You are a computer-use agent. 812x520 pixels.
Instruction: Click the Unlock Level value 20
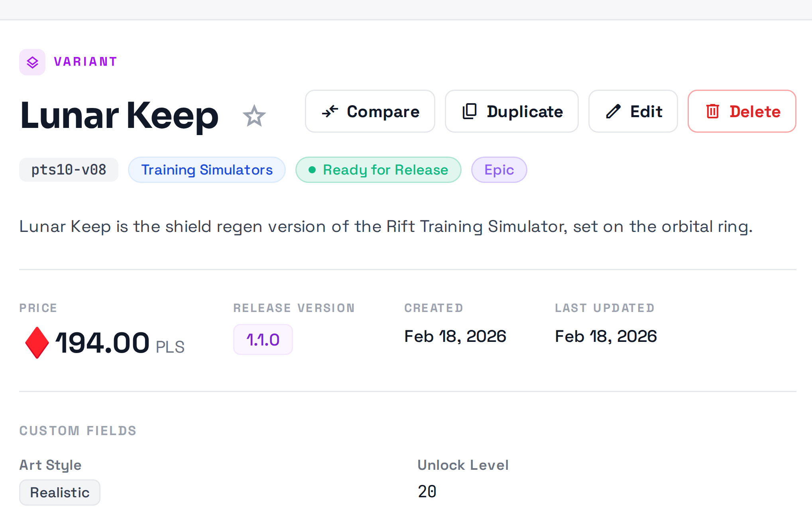point(427,491)
